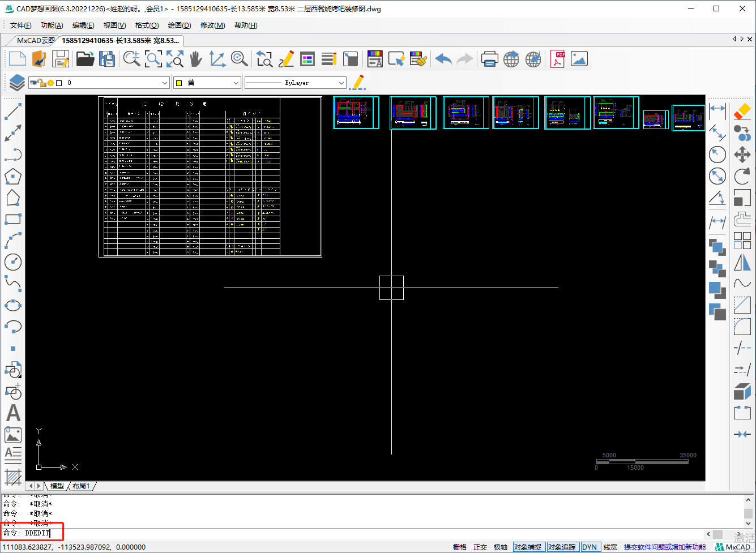Create a new drawing file
The image size is (756, 553).
point(18,59)
